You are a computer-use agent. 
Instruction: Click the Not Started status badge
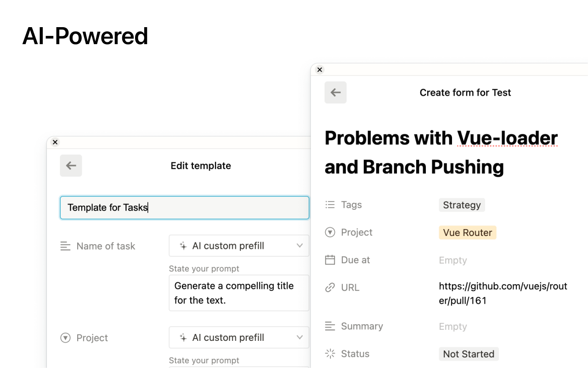pyautogui.click(x=469, y=354)
